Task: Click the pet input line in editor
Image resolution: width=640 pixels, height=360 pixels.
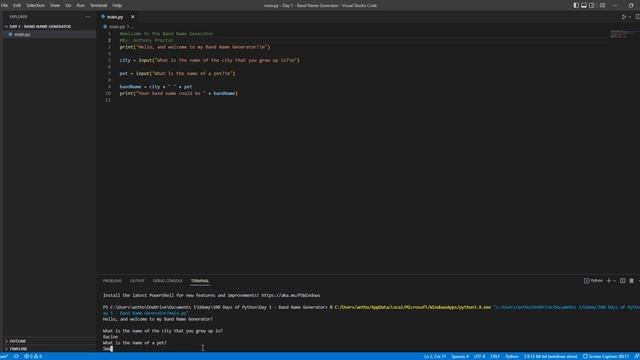Action: (177, 73)
